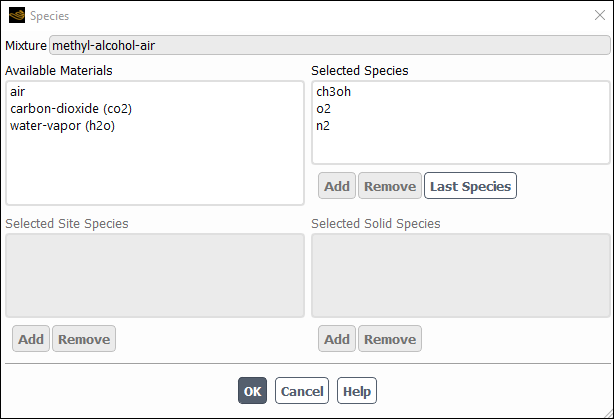Close the Species dialog window
The image size is (614, 419).
click(x=599, y=16)
